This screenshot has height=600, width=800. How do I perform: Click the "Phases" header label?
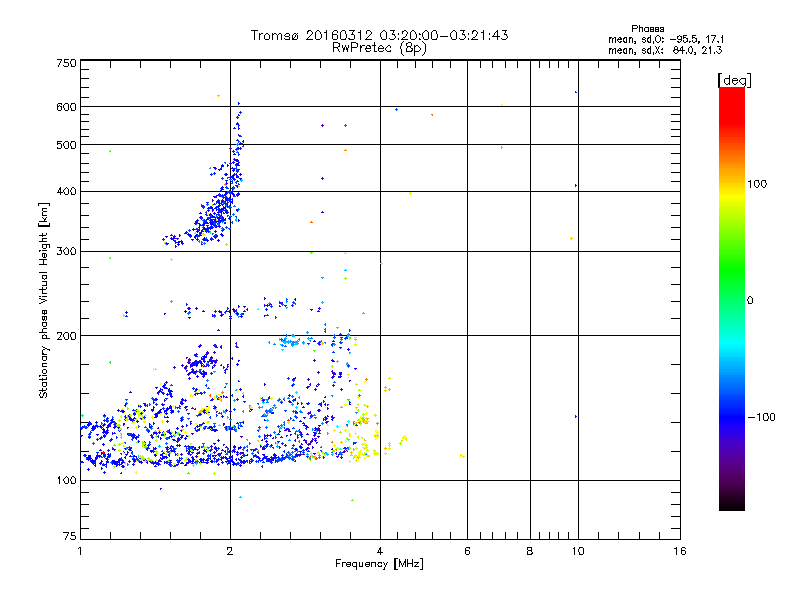(647, 29)
